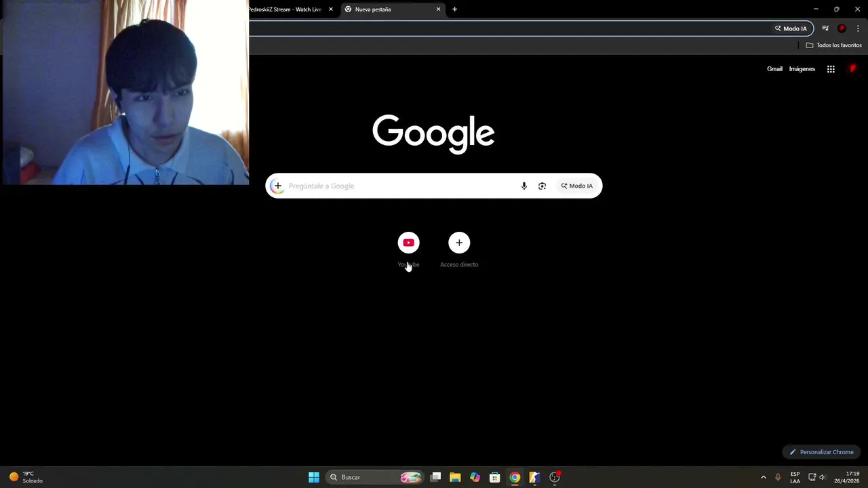
Task: Click the tray microphone icon
Action: (778, 477)
